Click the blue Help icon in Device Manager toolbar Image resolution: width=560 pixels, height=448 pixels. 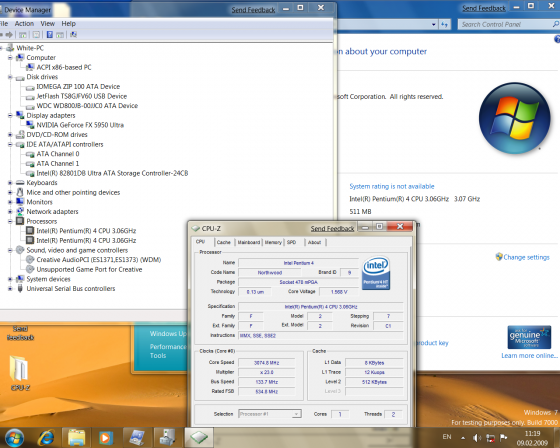pos(50,35)
